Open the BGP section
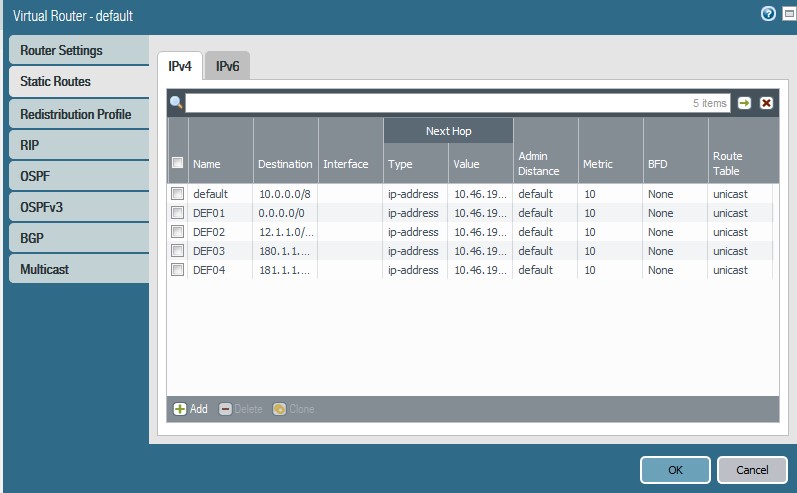The width and height of the screenshot is (797, 493). point(79,238)
